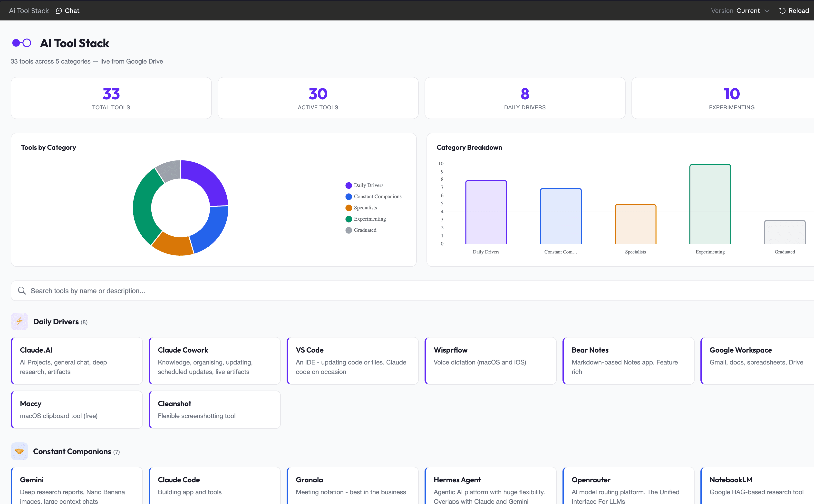The image size is (814, 504).
Task: Click the Constant Companions section heading
Action: point(72,451)
